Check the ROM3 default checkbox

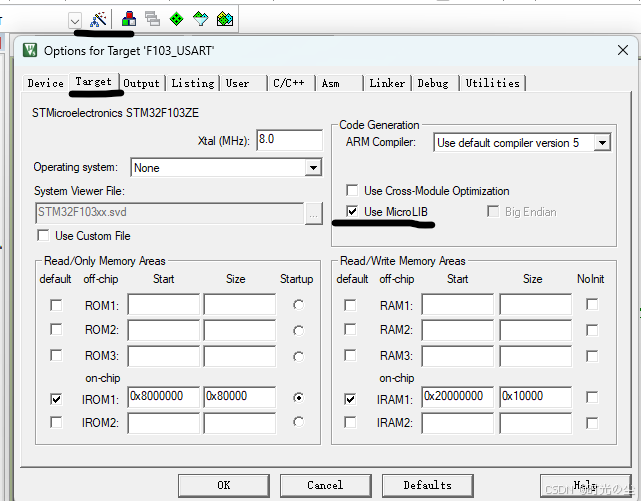[x=56, y=355]
